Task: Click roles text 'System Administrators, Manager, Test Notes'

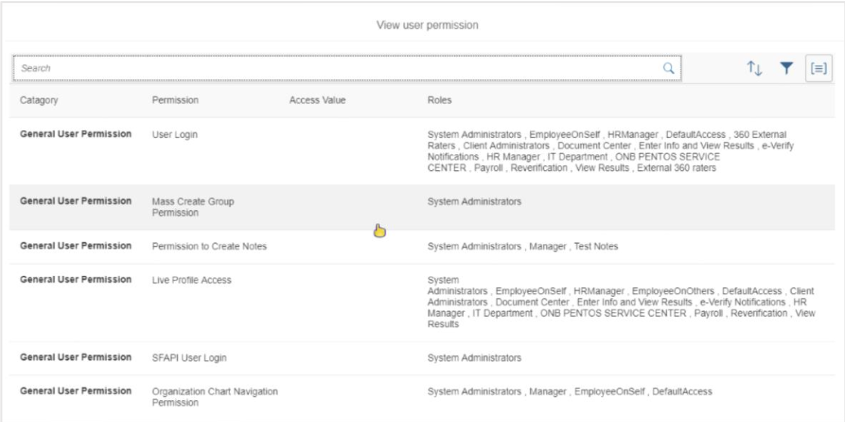Action: [x=522, y=246]
